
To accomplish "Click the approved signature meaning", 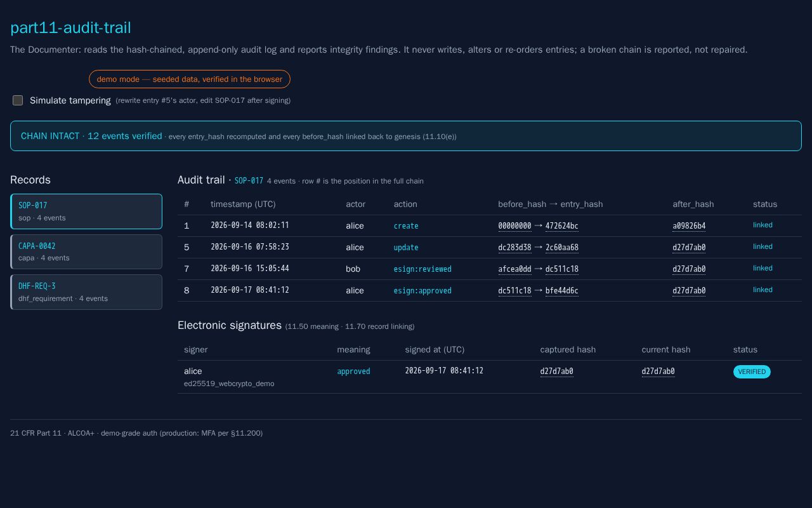I will coord(353,371).
